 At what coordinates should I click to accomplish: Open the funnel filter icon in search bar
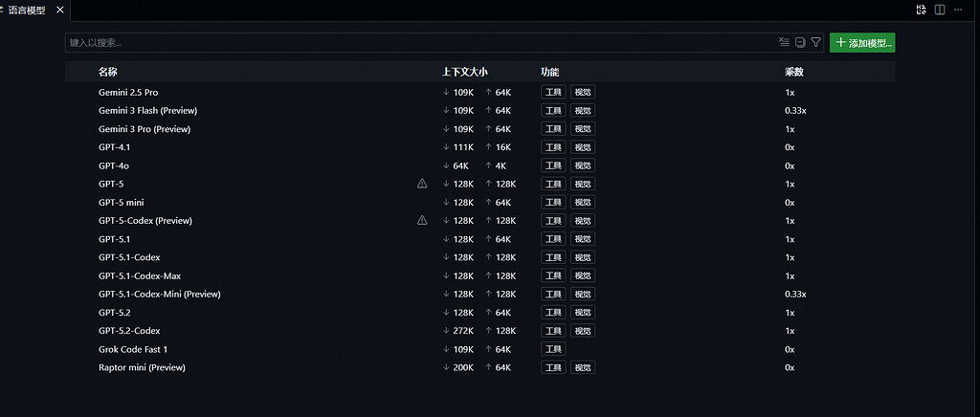click(815, 42)
